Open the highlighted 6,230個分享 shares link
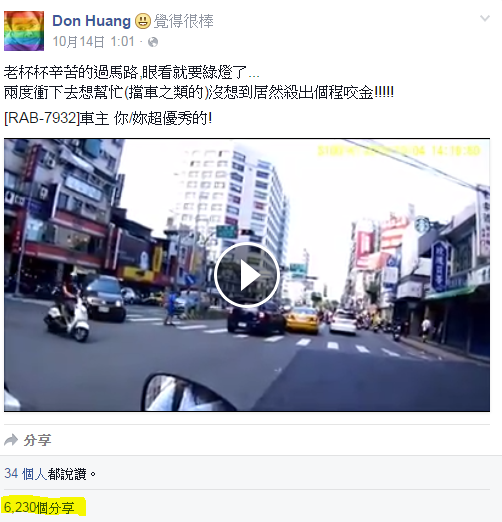Screen dimensions: 502x522 coord(39,508)
